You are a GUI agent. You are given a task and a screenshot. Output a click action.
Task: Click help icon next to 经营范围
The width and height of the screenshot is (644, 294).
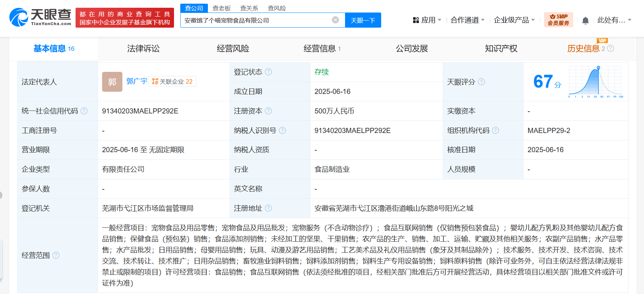(x=56, y=255)
